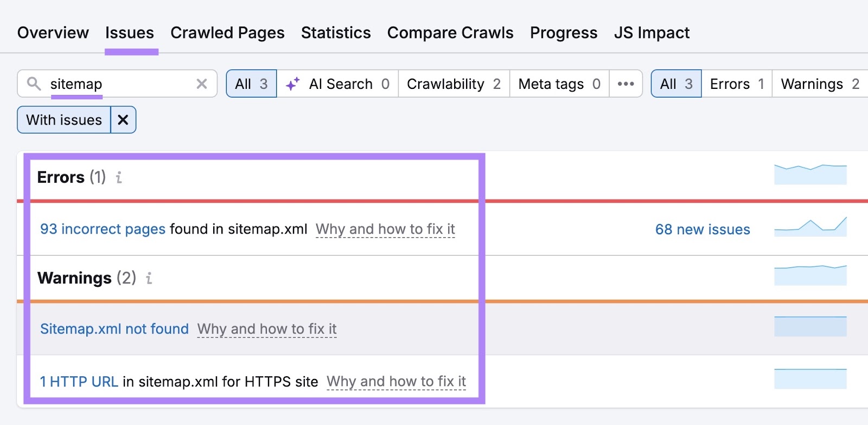Select the Meta tags category filter
868x425 pixels.
click(559, 84)
